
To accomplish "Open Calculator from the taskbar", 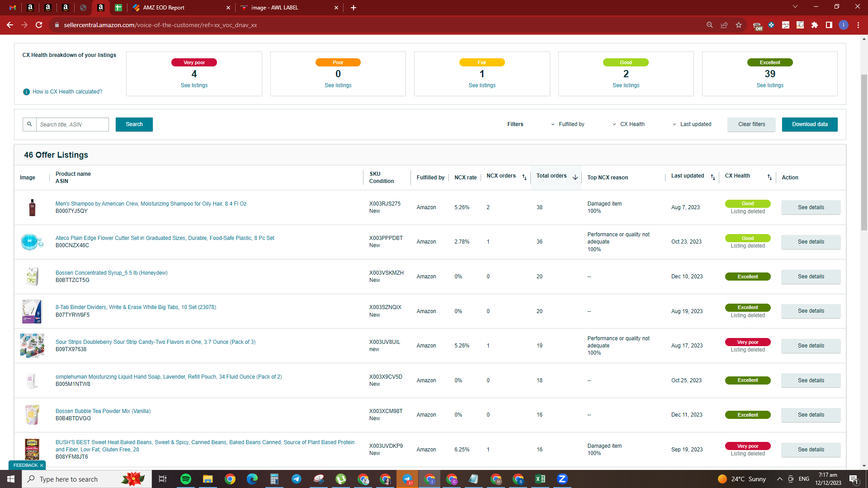I will [274, 479].
